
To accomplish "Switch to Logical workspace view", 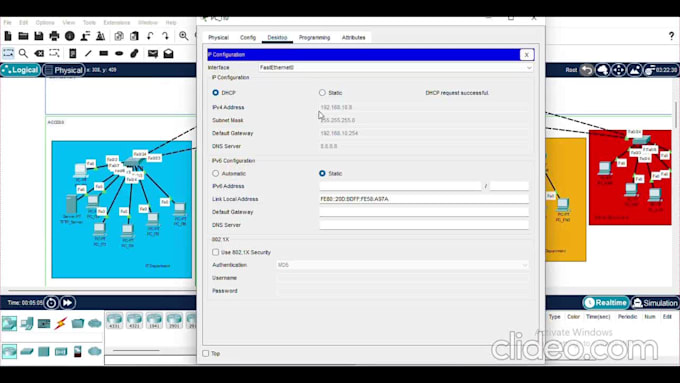I will (20, 70).
